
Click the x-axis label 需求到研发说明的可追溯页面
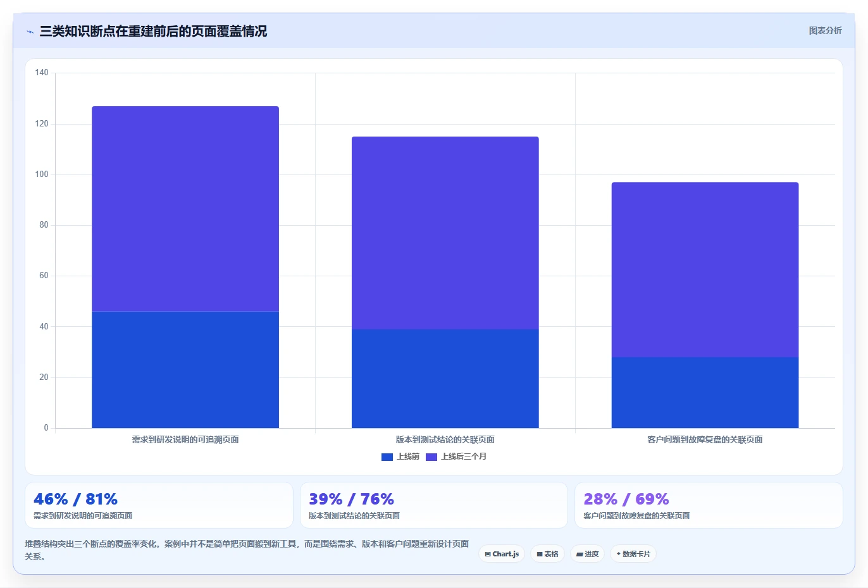point(185,439)
